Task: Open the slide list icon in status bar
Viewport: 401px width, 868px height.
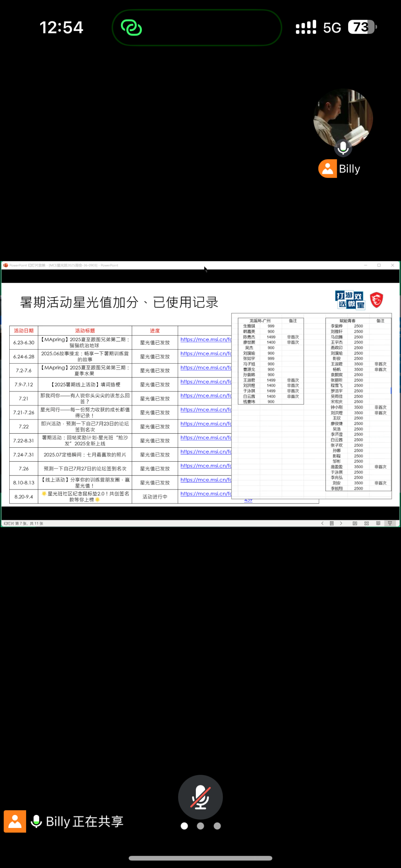Action: tap(331, 523)
